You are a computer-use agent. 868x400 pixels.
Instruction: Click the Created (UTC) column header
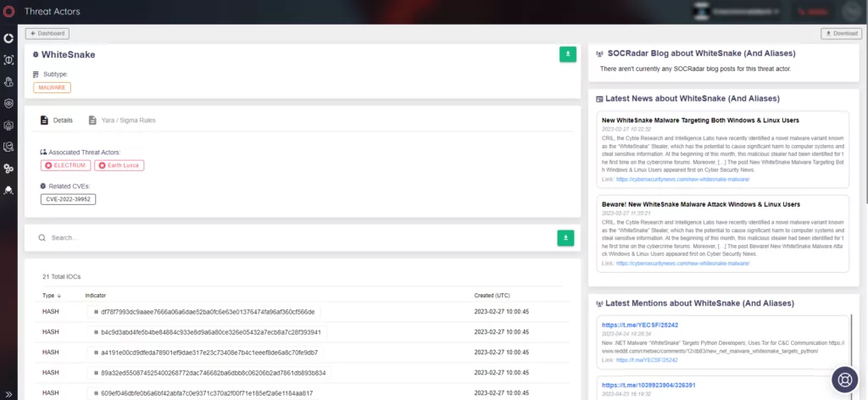point(494,296)
